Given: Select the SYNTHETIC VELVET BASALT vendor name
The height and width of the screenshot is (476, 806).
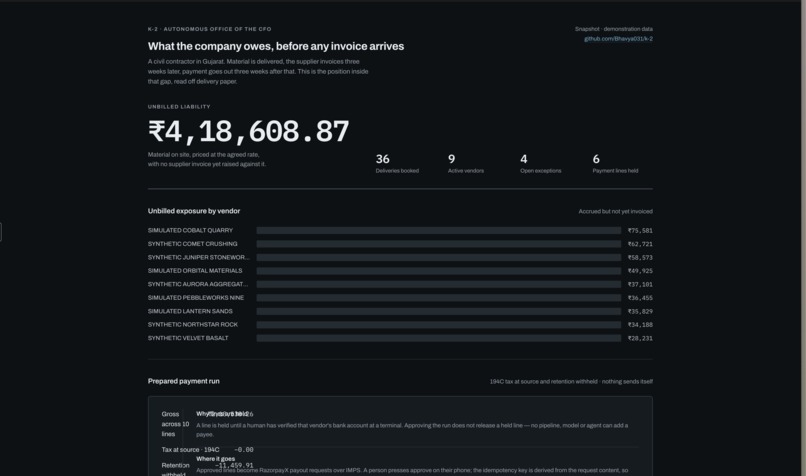Looking at the screenshot, I should coord(188,338).
